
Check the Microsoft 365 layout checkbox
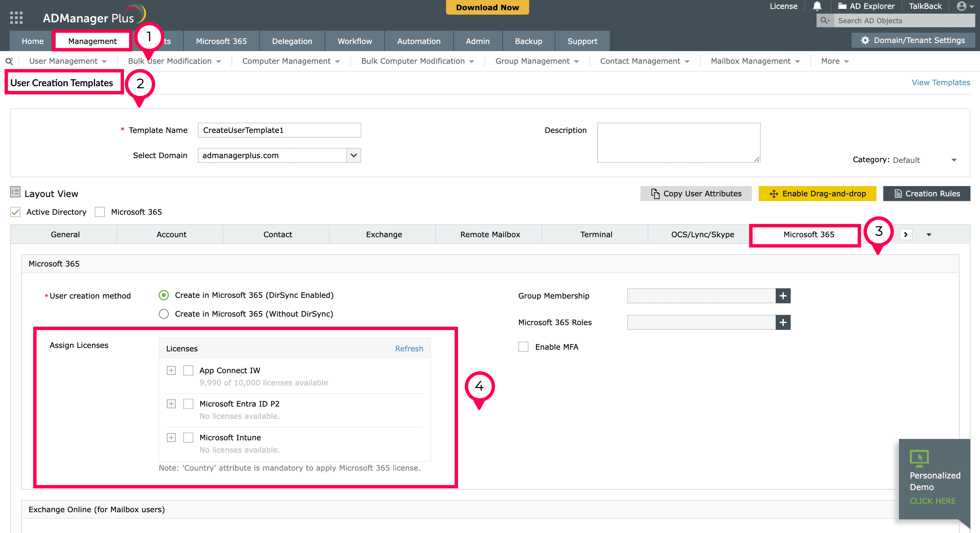100,212
